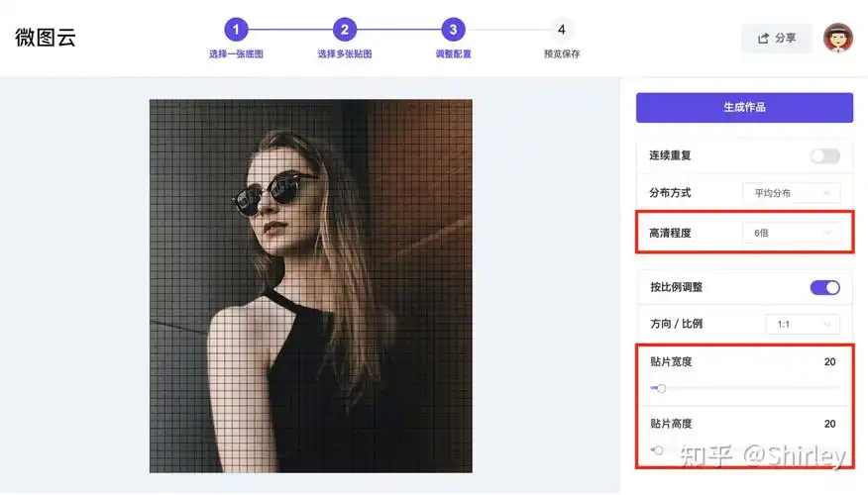This screenshot has width=868, height=495.
Task: Toggle the 连续重复 switch
Action: coord(824,156)
